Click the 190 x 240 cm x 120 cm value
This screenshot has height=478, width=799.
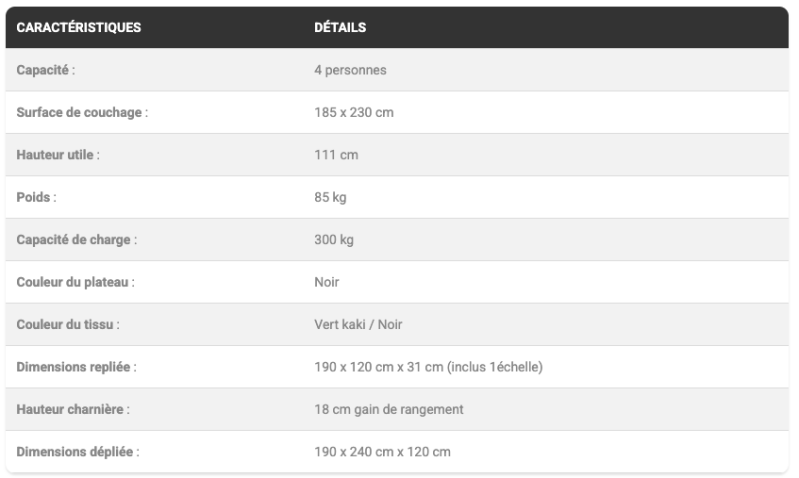382,452
